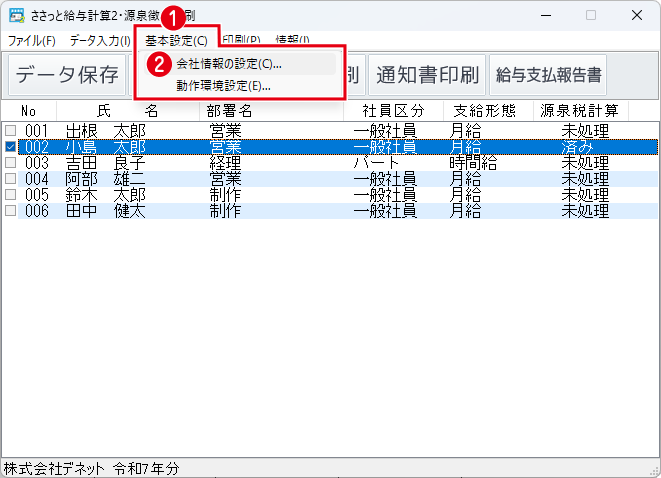The image size is (661, 478).
Task: Select the 吉田 良子 name cell
Action: pos(105,163)
